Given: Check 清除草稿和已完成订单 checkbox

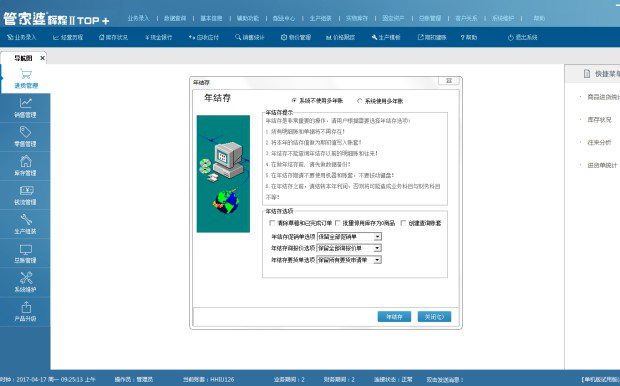Looking at the screenshot, I should [272, 223].
